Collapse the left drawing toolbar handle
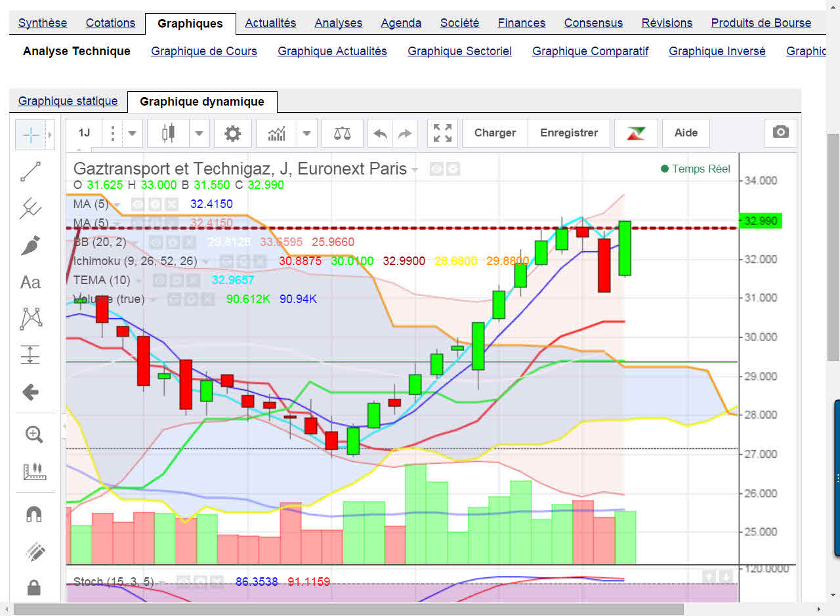Image resolution: width=840 pixels, height=616 pixels. 64,427
